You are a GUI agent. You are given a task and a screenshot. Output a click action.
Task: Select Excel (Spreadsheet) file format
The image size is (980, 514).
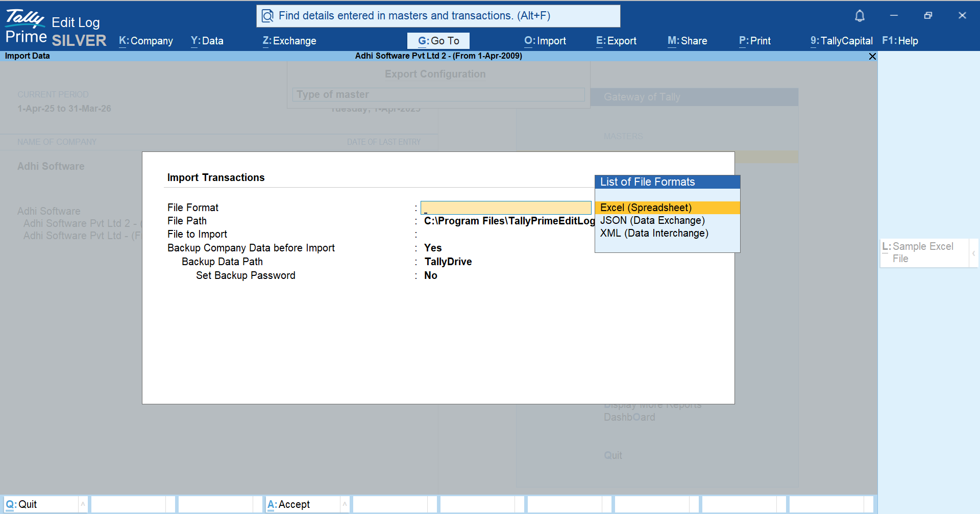click(x=646, y=208)
